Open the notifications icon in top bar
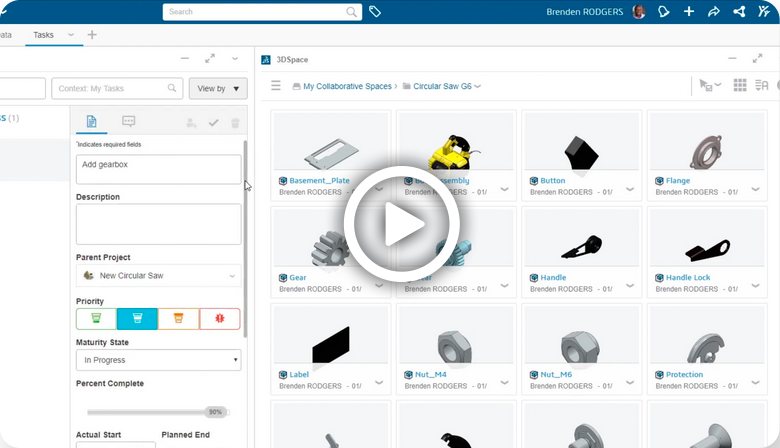The height and width of the screenshot is (448, 780). click(664, 11)
